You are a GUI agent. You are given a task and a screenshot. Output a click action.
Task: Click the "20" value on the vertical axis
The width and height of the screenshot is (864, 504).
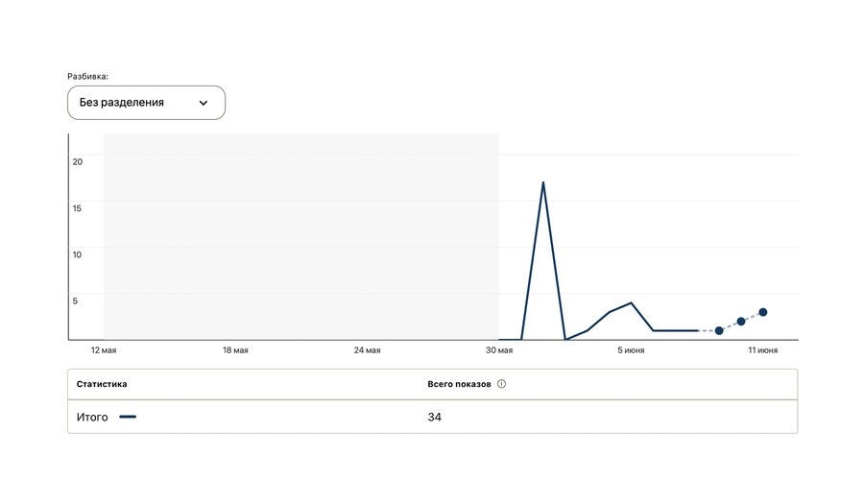[78, 161]
